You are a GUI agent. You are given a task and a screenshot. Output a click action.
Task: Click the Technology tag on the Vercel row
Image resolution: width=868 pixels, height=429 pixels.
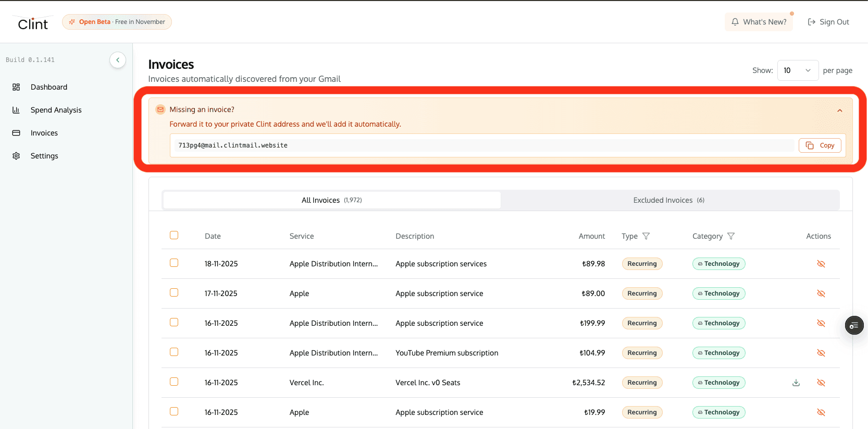[719, 383]
